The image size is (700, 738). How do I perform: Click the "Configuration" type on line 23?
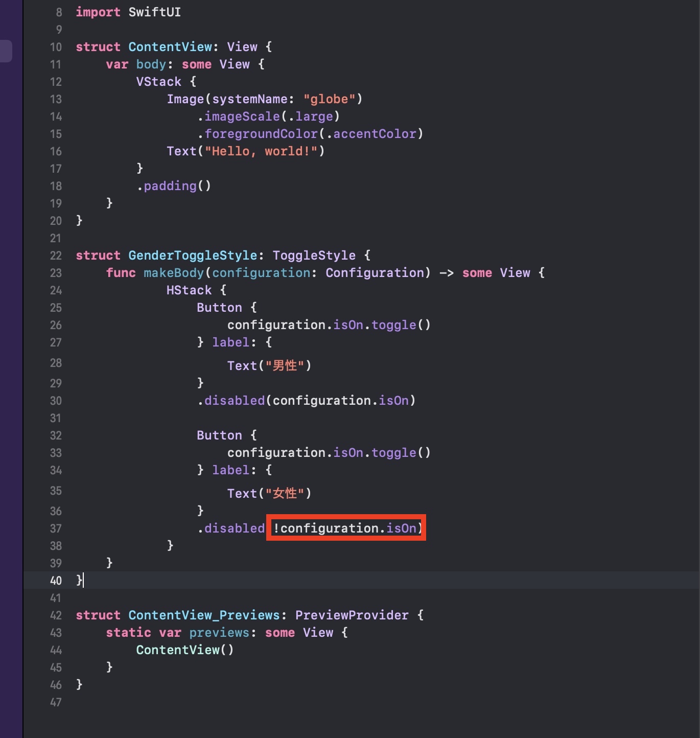[x=375, y=273]
